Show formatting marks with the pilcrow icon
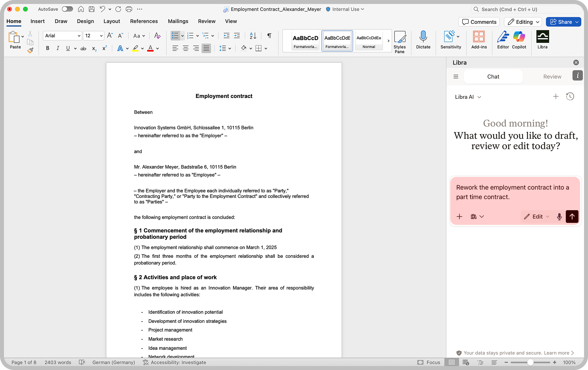This screenshot has height=370, width=588. tap(269, 36)
